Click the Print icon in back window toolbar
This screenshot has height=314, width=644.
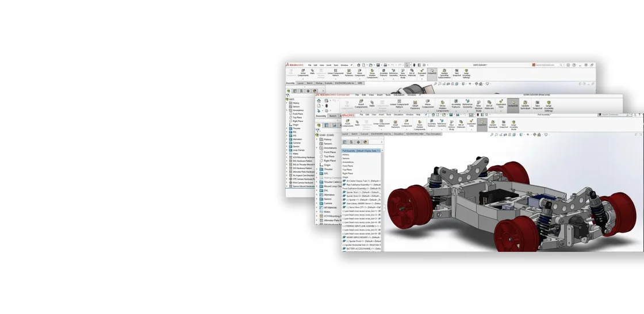click(385, 65)
